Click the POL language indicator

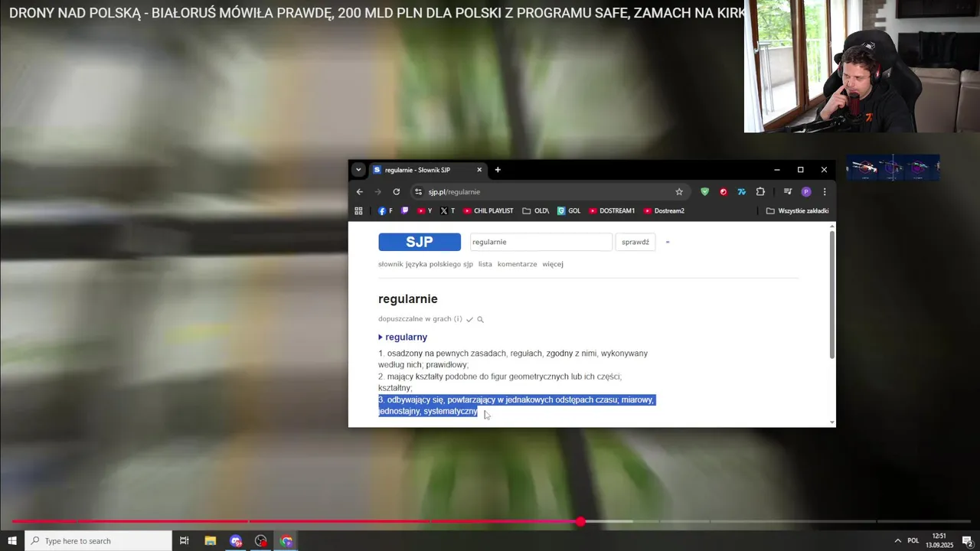(x=913, y=541)
